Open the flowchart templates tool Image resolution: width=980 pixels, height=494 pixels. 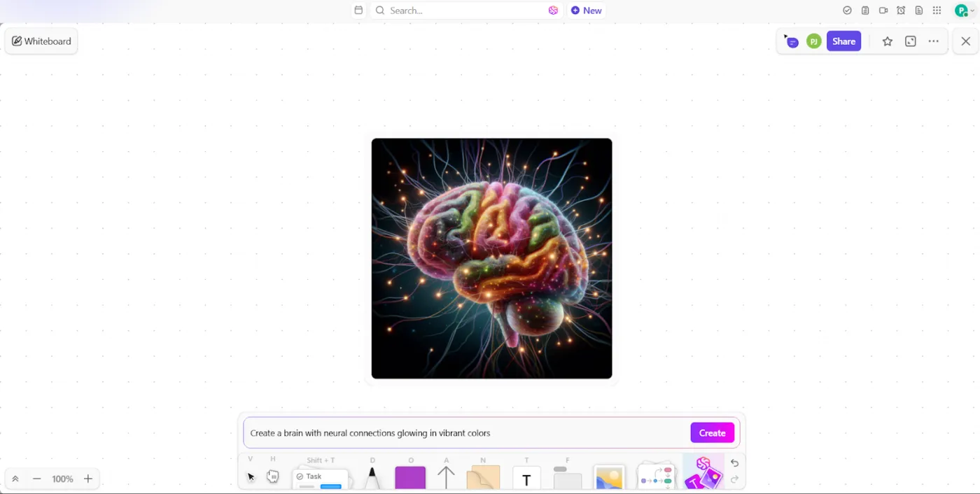pos(657,477)
